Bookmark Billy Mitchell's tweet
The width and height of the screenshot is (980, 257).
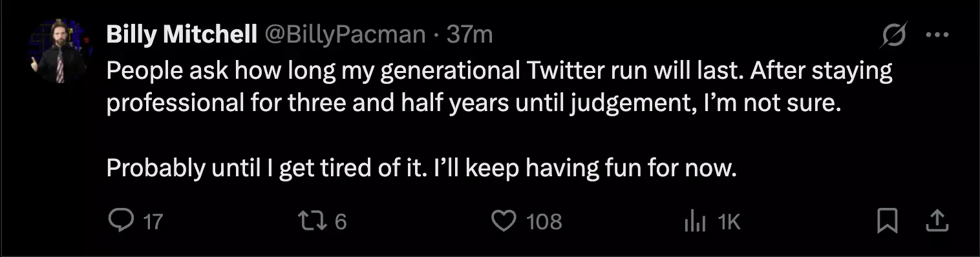coord(888,222)
